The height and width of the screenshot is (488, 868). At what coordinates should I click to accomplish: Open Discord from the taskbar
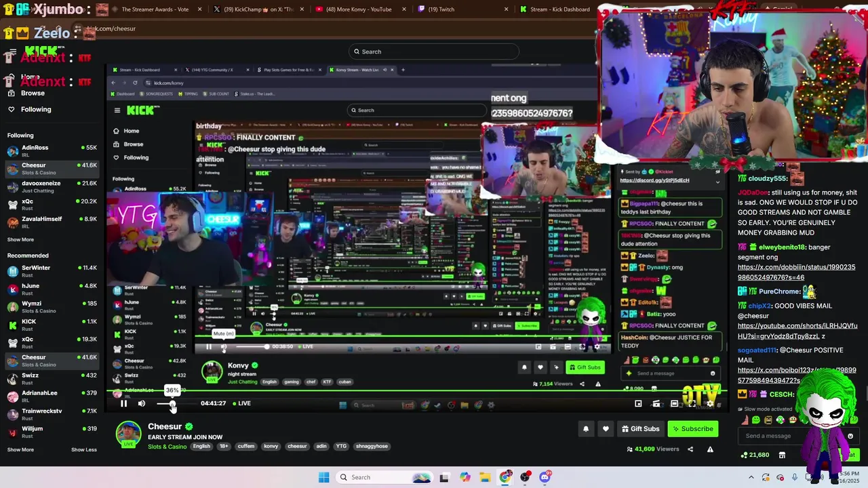click(x=545, y=477)
